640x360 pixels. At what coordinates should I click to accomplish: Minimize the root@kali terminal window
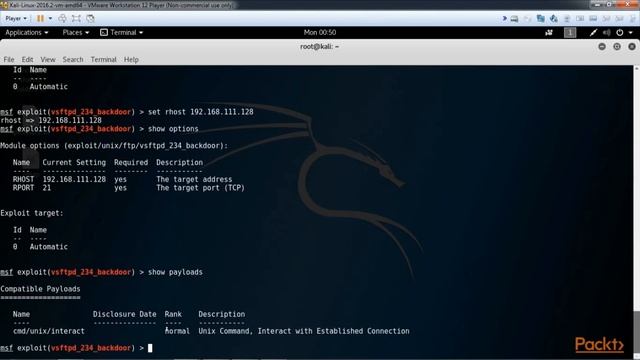pyautogui.click(x=602, y=47)
